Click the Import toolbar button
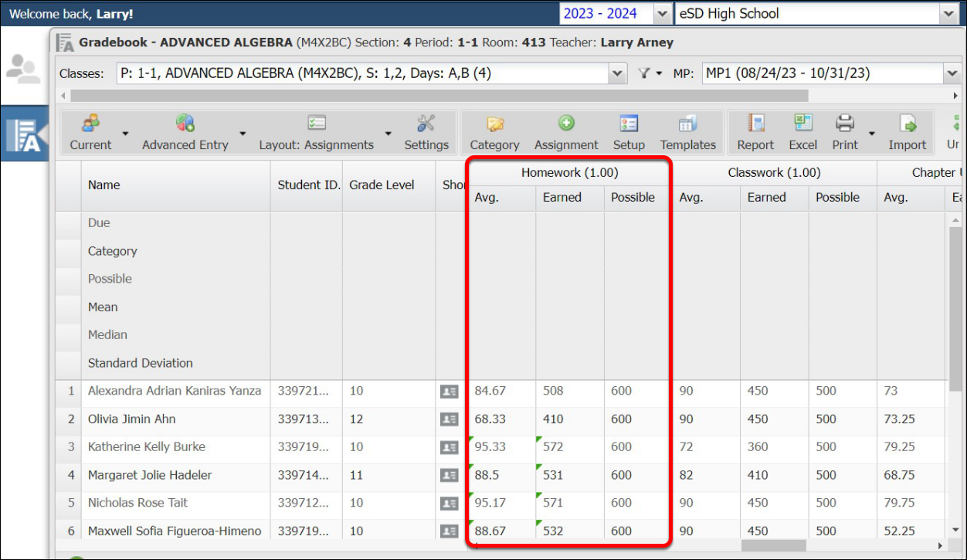The image size is (967, 560). (907, 132)
